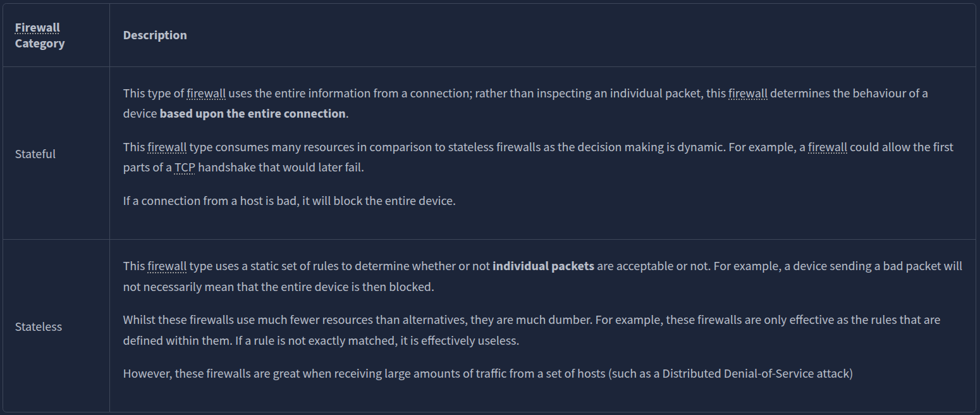Click the word Category in the header
The image size is (980, 415).
click(x=40, y=44)
